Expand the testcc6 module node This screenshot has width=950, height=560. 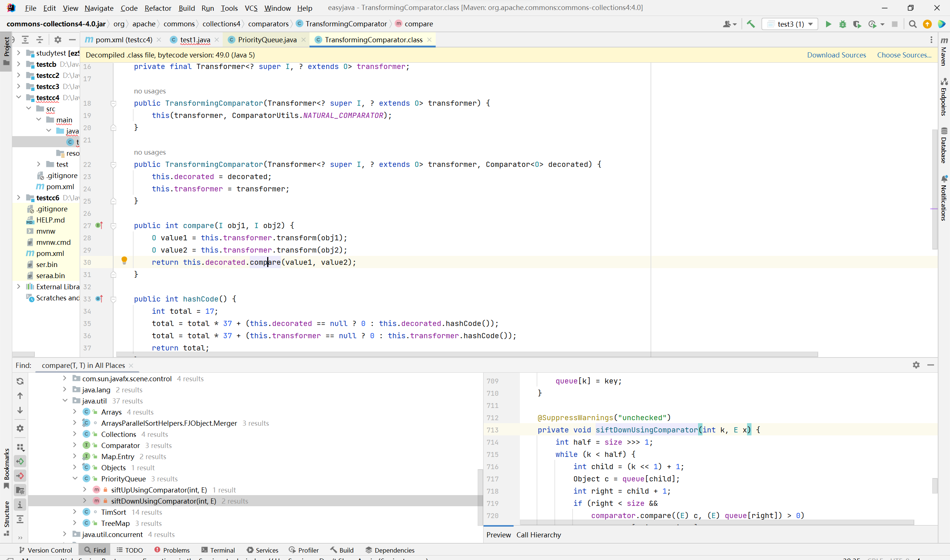[19, 197]
